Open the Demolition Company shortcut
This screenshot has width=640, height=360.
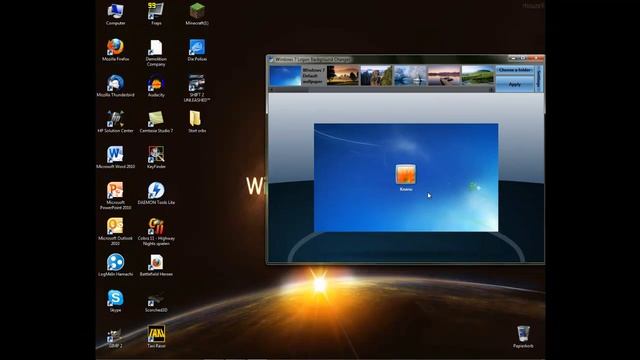point(156,52)
